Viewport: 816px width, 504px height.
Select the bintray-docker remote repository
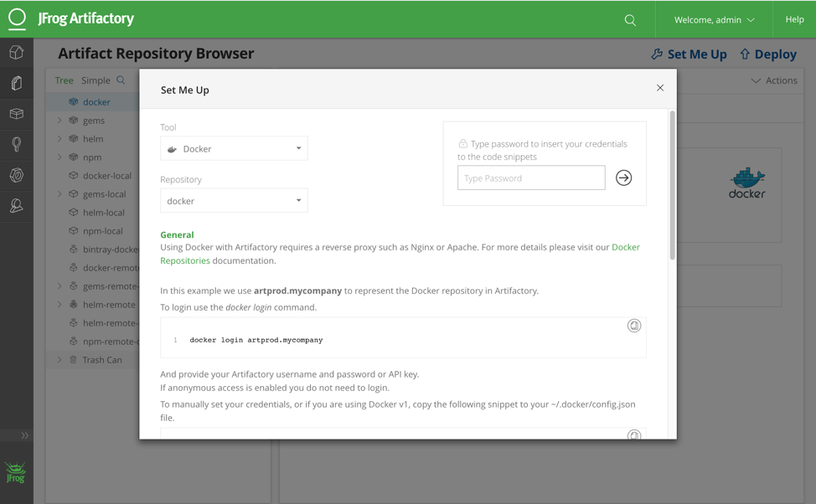click(x=111, y=249)
